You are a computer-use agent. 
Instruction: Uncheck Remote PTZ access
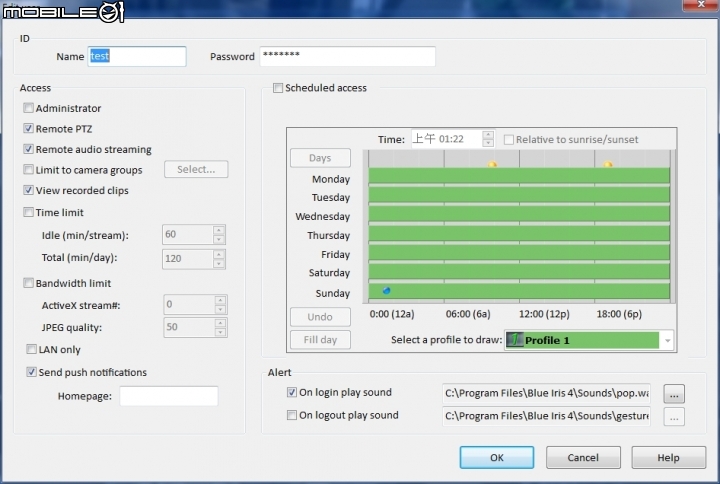tap(28, 129)
